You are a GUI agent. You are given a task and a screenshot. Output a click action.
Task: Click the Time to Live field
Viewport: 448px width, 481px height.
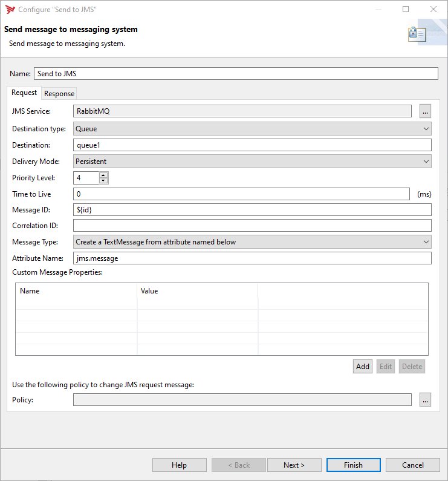coord(242,194)
